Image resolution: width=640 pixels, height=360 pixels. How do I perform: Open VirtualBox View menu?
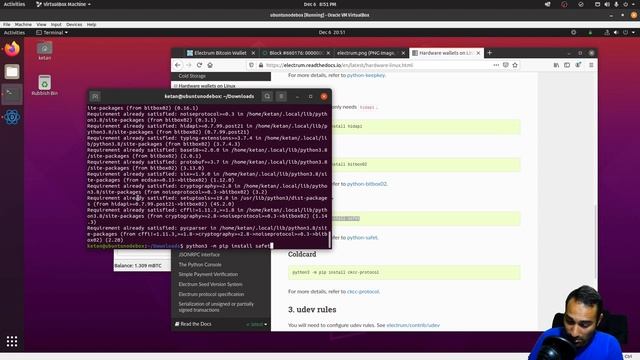coord(41,24)
